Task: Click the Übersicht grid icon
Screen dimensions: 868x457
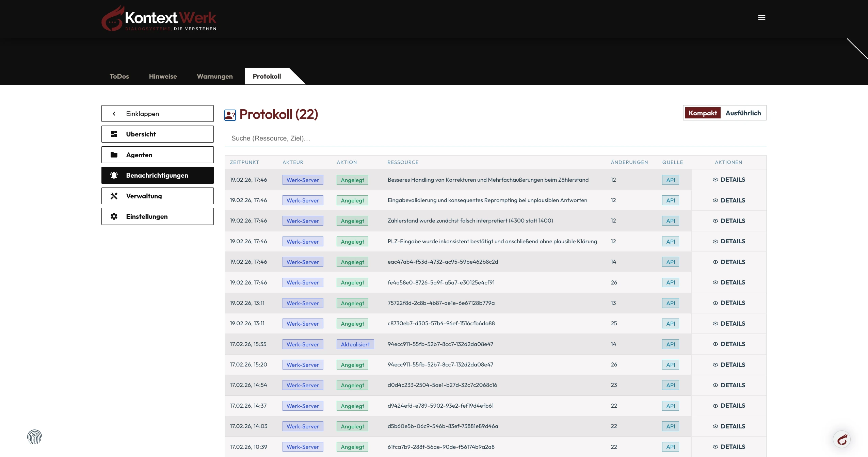Action: pyautogui.click(x=114, y=134)
